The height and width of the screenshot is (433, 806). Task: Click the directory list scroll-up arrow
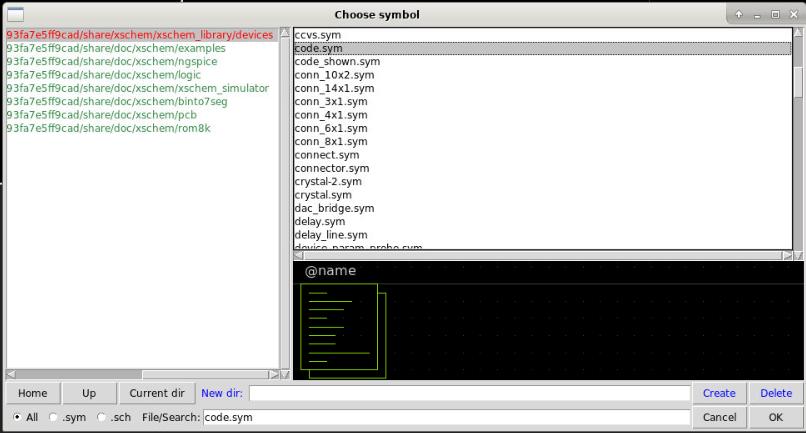pyautogui.click(x=285, y=33)
